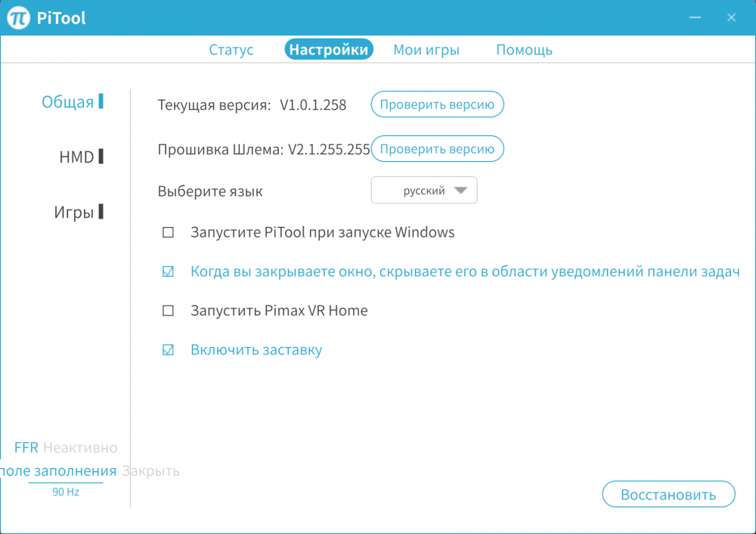The width and height of the screenshot is (756, 534).
Task: Open the language selector showing русский
Action: point(423,190)
